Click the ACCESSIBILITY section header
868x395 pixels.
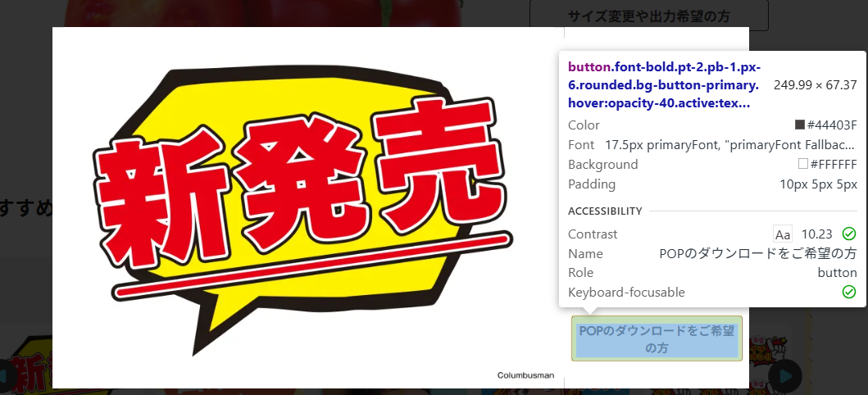click(x=605, y=211)
